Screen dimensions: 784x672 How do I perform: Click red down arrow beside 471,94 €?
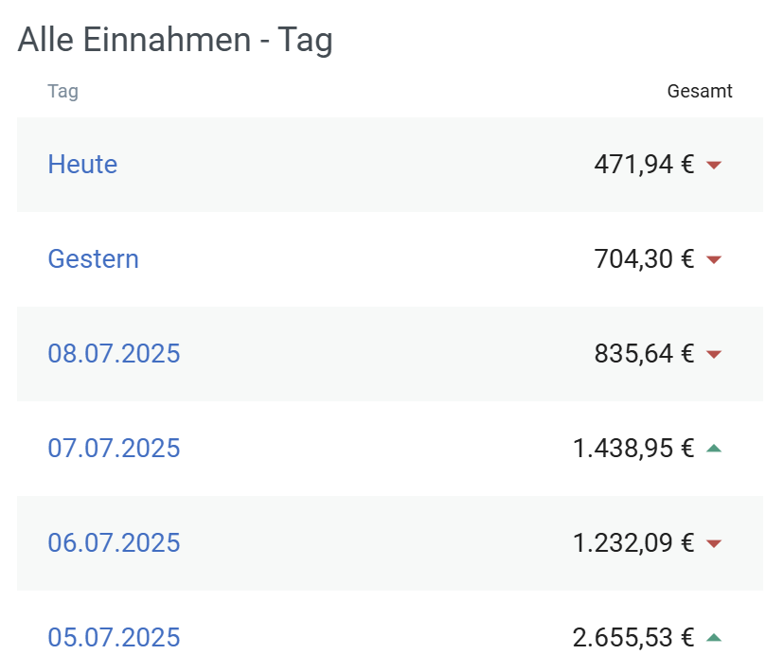[714, 165]
